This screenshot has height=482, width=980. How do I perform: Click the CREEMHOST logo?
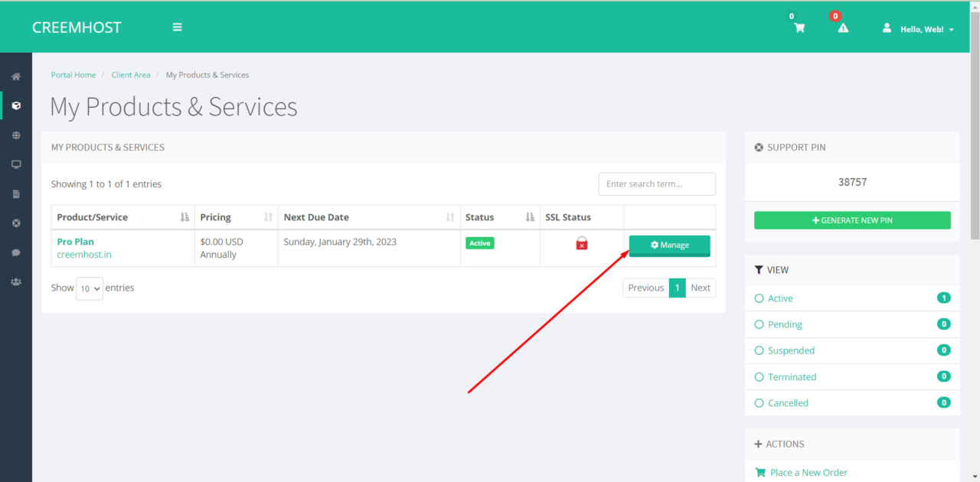tap(77, 28)
